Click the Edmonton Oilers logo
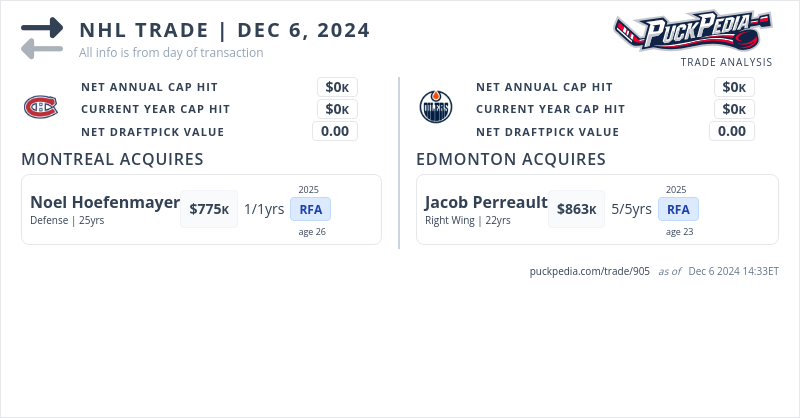Image resolution: width=800 pixels, height=418 pixels. click(x=436, y=106)
